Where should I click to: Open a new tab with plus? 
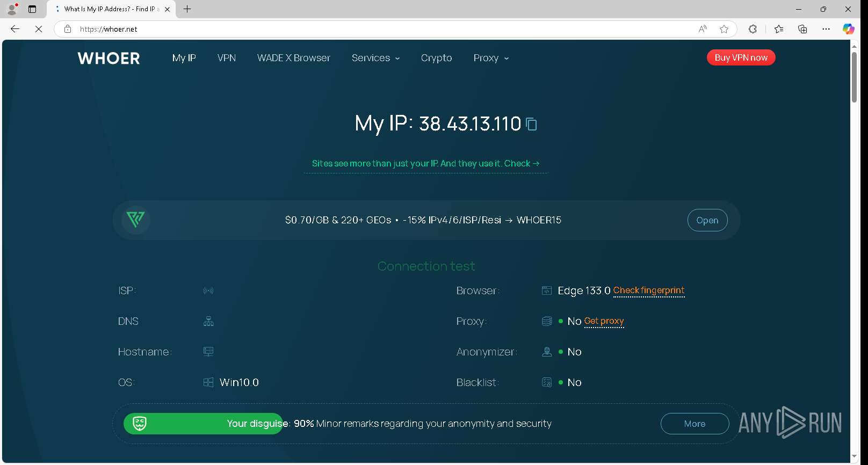click(x=187, y=9)
